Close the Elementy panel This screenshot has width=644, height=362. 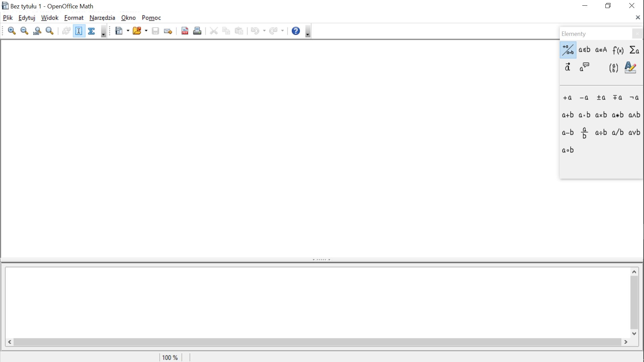pyautogui.click(x=637, y=34)
